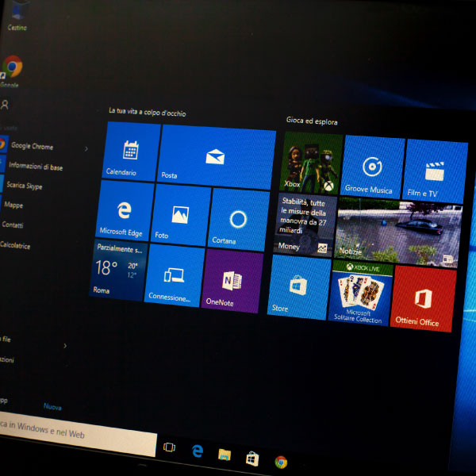Click the Windows and Web search box
476x476 pixels.
click(x=79, y=433)
